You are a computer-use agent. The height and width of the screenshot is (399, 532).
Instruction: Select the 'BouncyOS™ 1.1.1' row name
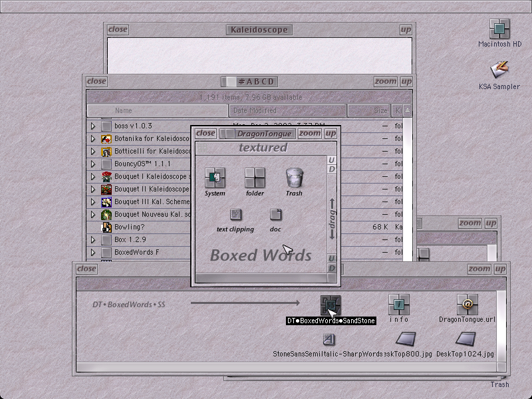point(142,164)
